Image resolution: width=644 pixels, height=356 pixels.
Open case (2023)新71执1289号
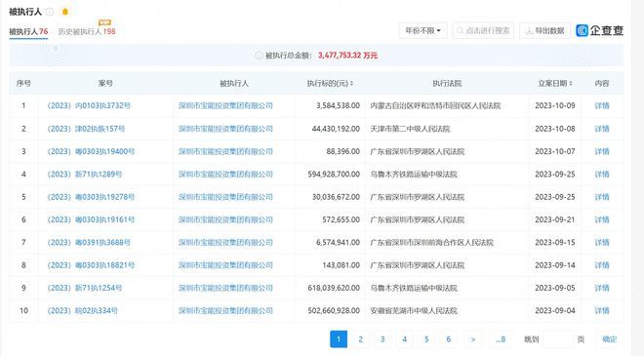(x=85, y=175)
